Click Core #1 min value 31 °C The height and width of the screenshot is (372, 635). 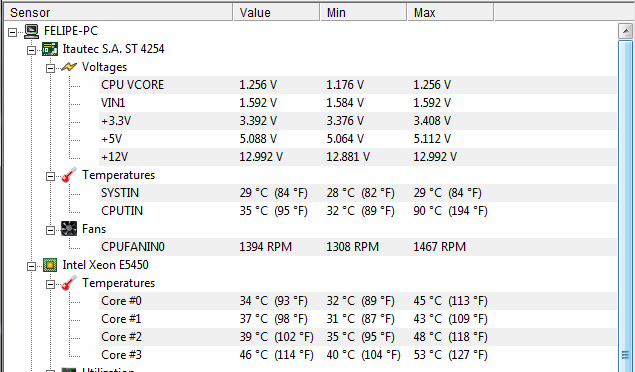point(360,319)
